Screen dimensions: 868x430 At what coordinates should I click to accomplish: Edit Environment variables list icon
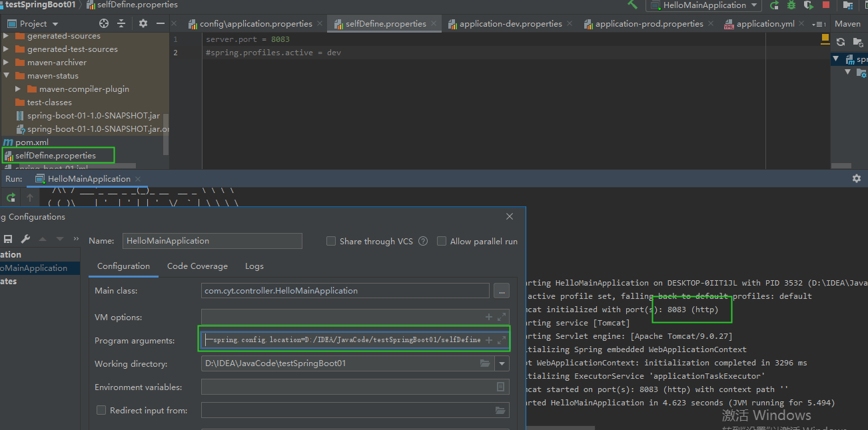501,387
